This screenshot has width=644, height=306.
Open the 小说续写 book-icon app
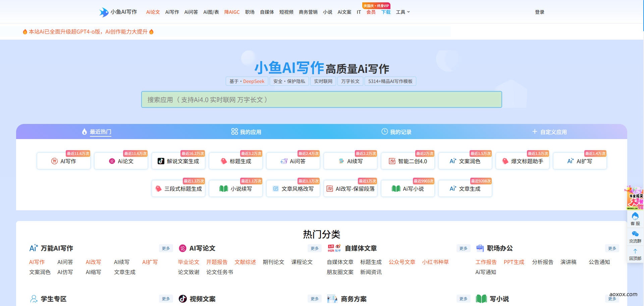[236, 189]
